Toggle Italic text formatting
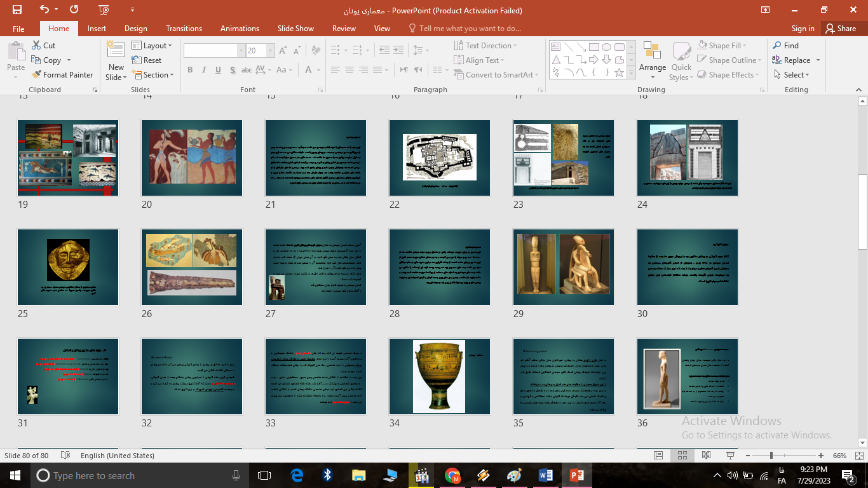The width and height of the screenshot is (868, 488). (x=205, y=70)
